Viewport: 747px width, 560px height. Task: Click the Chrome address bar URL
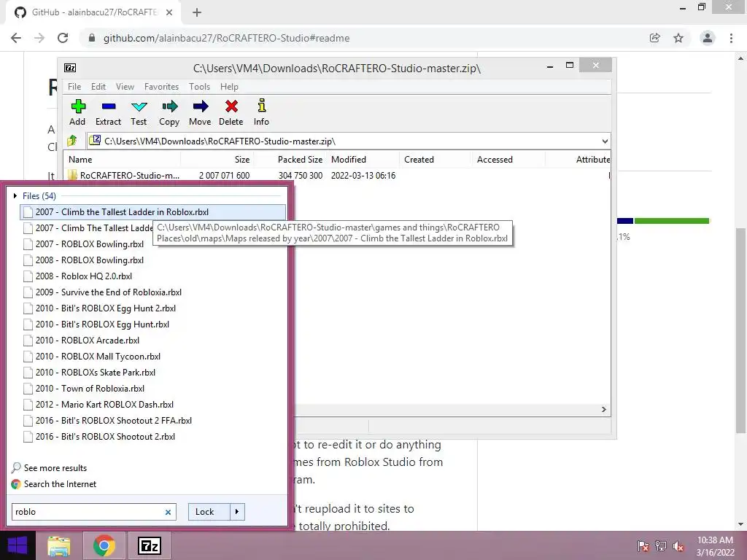tap(226, 38)
